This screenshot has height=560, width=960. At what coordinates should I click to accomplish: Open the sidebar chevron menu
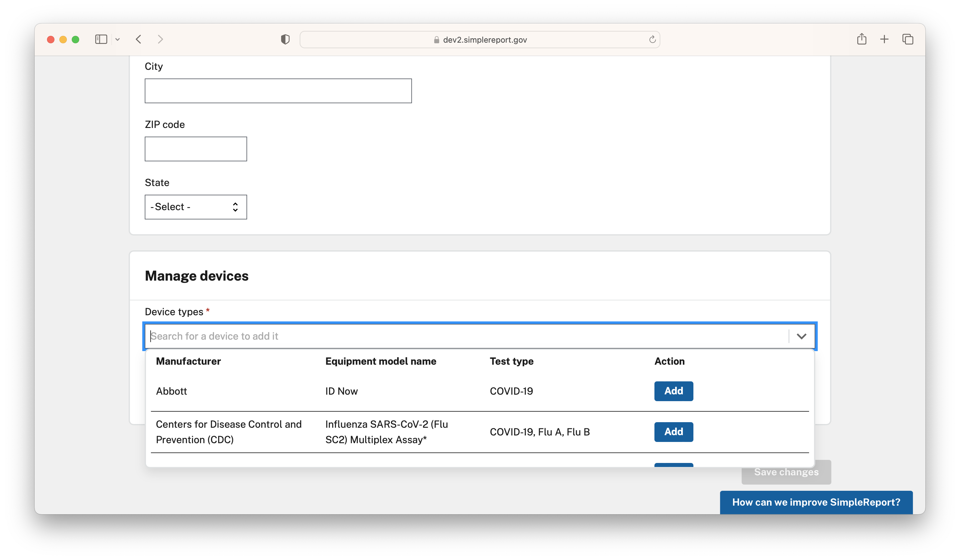click(118, 39)
